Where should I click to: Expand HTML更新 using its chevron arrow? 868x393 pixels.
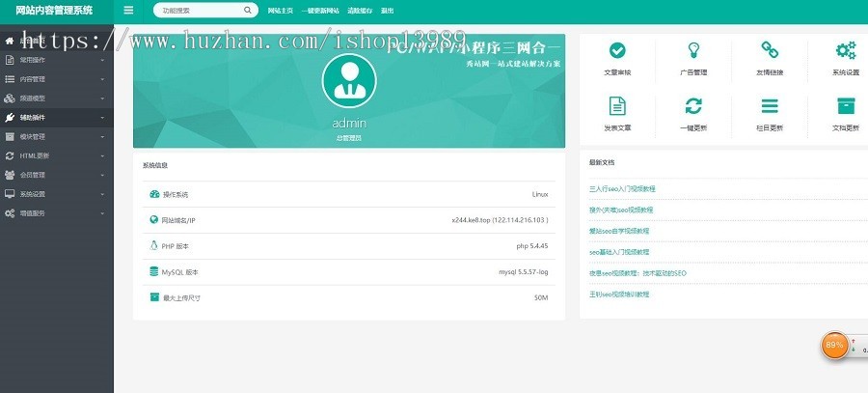click(x=102, y=155)
